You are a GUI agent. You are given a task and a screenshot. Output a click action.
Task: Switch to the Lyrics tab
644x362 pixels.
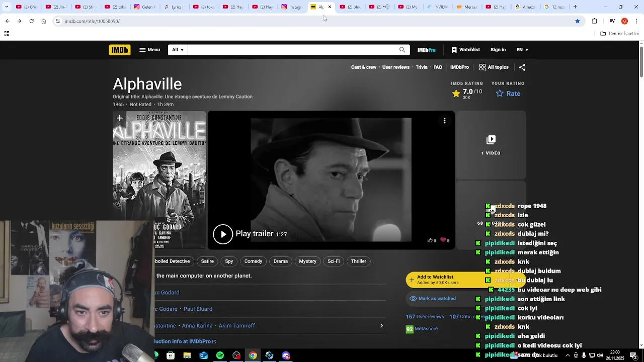pos(175,7)
